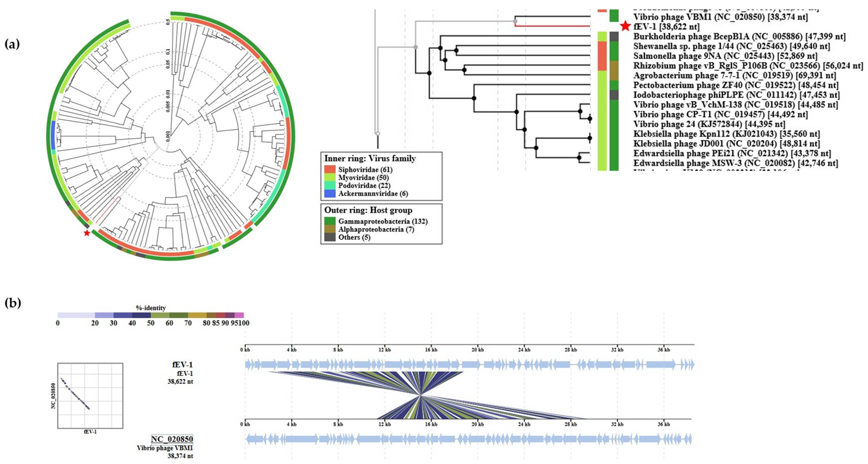This screenshot has width=868, height=464.
Task: Click the Burkholderia phage BcepB1A label
Action: pyautogui.click(x=739, y=36)
